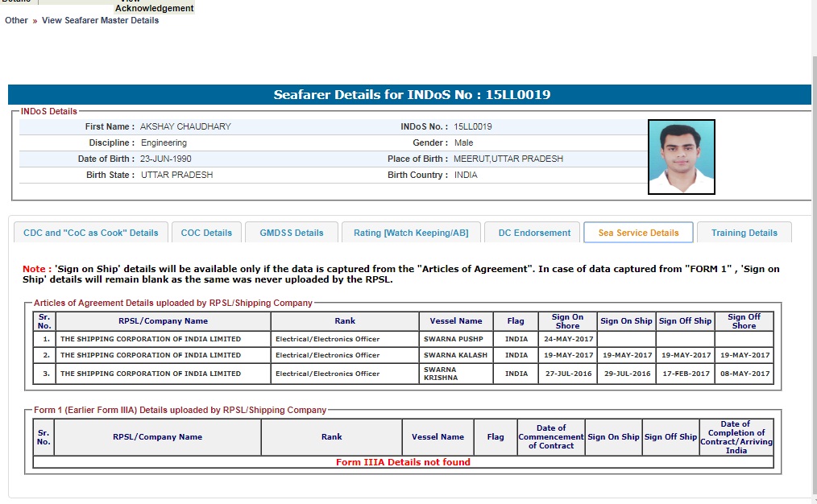Click the INDoS No. value 15LL0019
The image size is (817, 504).
click(473, 126)
